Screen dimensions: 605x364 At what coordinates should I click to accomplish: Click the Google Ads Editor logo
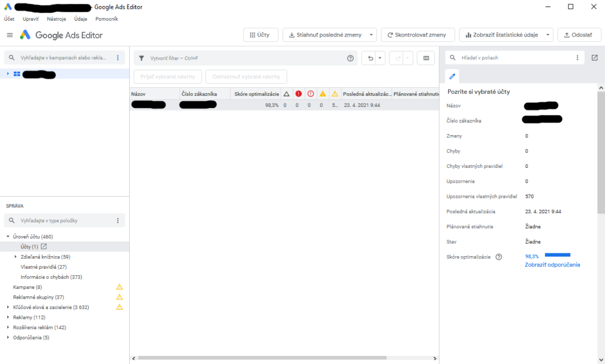click(25, 35)
